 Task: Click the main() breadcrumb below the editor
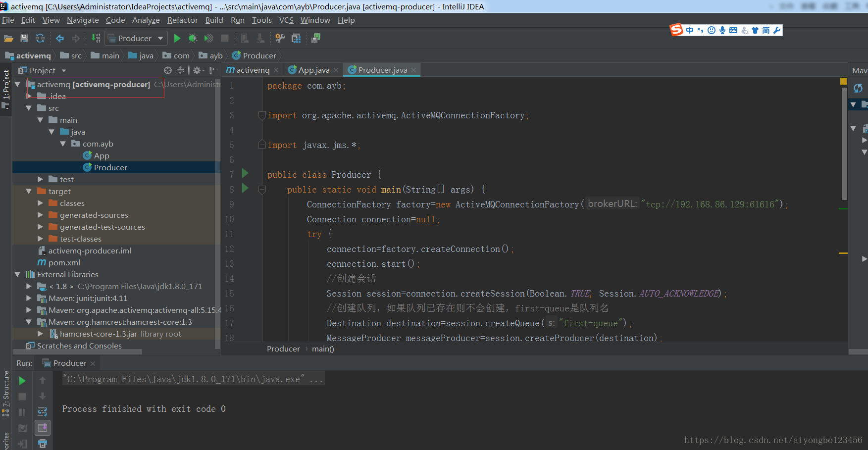323,349
